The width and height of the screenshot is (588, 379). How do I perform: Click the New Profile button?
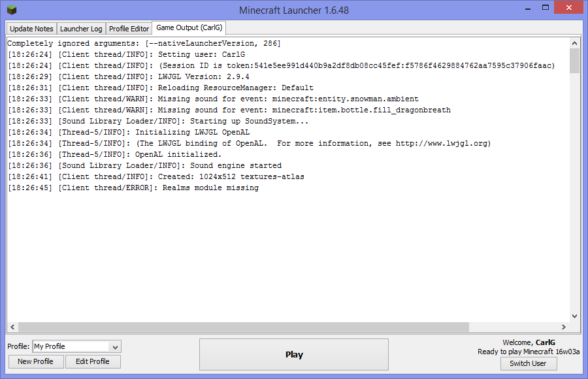(x=36, y=361)
